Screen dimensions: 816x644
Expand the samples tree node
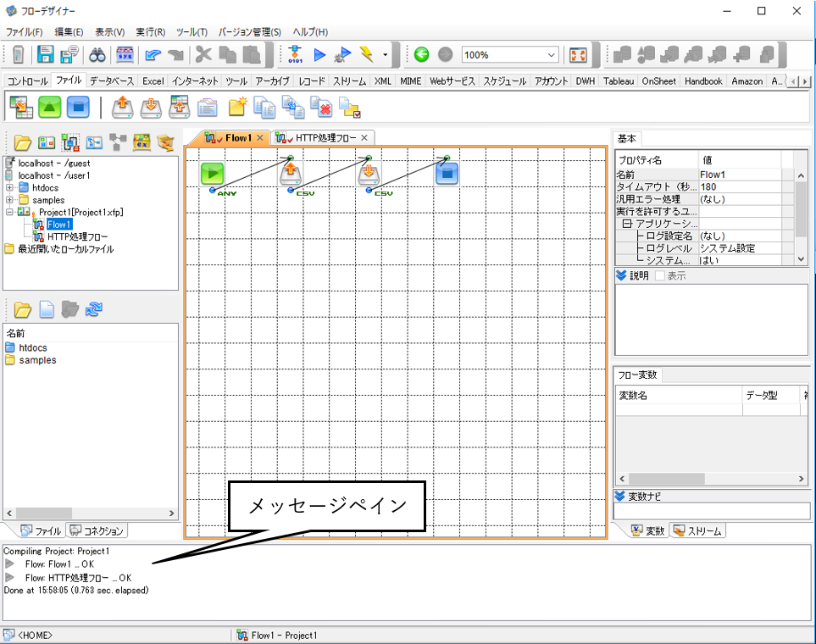click(9, 199)
